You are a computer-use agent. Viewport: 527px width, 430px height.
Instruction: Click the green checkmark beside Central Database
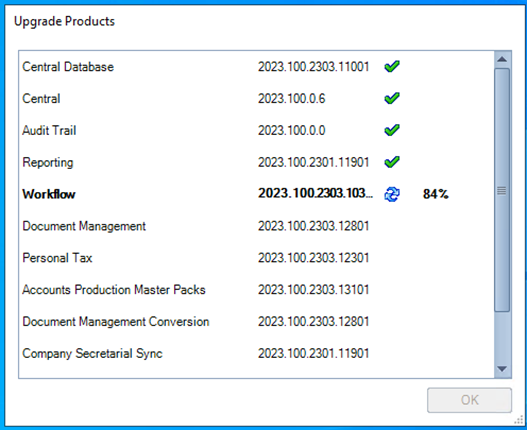click(x=392, y=67)
